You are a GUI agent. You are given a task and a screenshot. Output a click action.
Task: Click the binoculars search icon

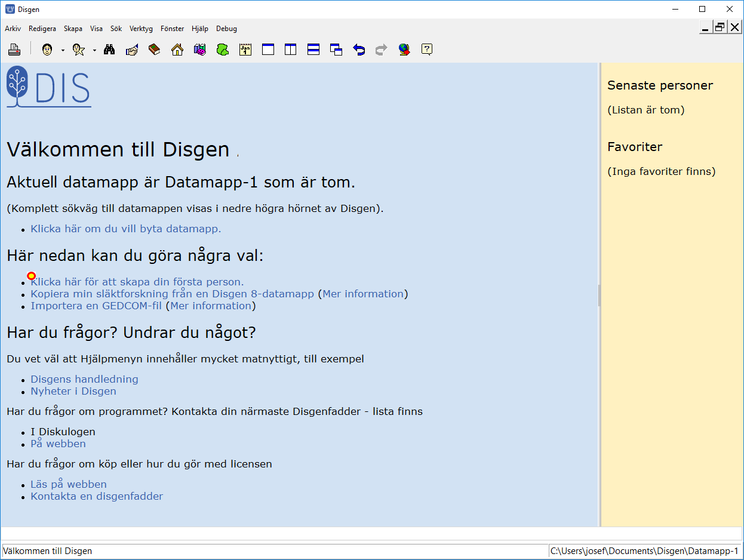click(109, 50)
